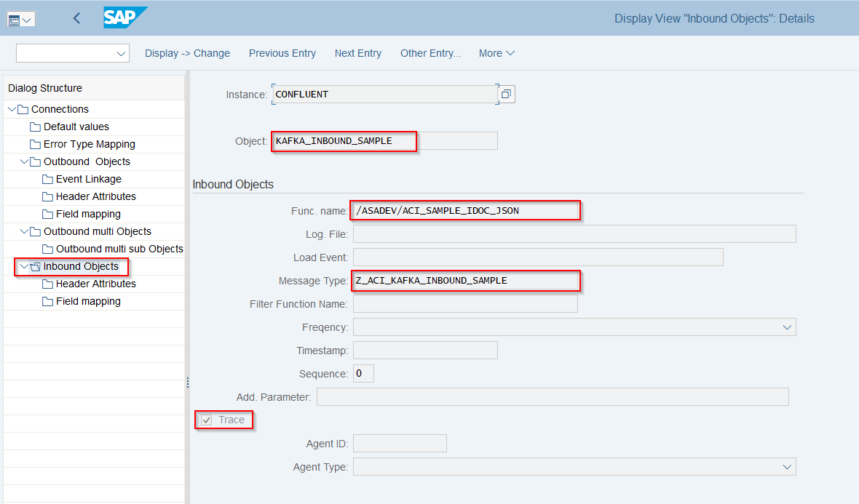
Task: Toggle the Trace checkbox
Action: (x=207, y=420)
